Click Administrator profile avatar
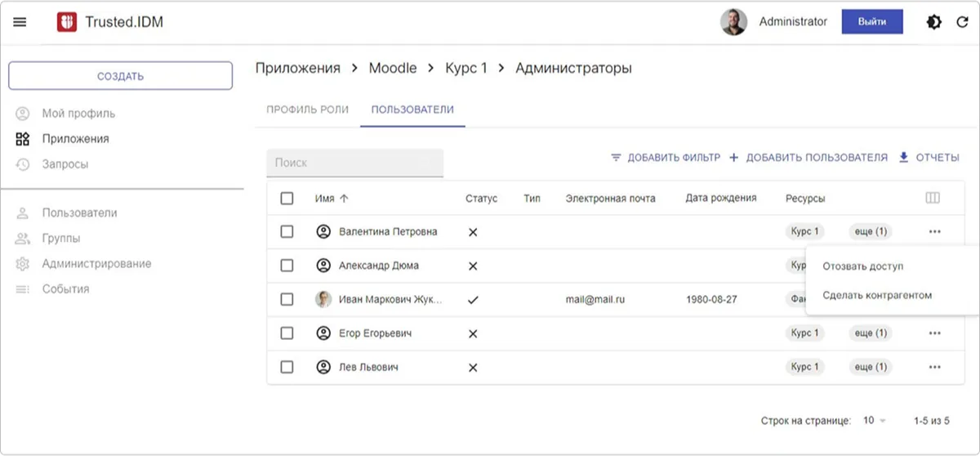 coord(733,22)
